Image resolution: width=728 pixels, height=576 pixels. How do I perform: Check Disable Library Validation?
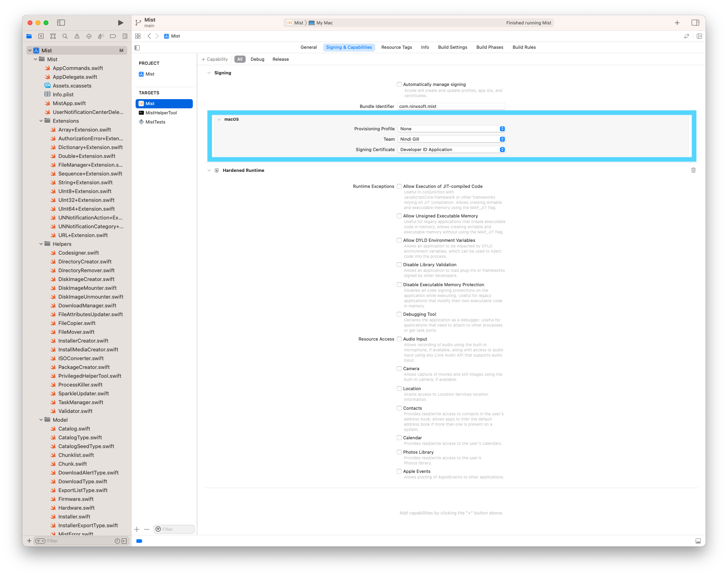click(x=399, y=265)
